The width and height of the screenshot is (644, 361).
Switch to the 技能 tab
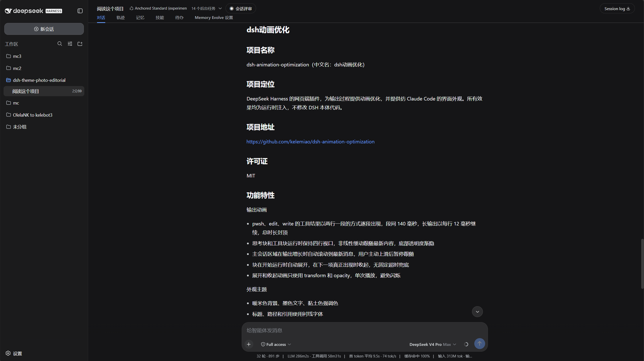tap(160, 18)
